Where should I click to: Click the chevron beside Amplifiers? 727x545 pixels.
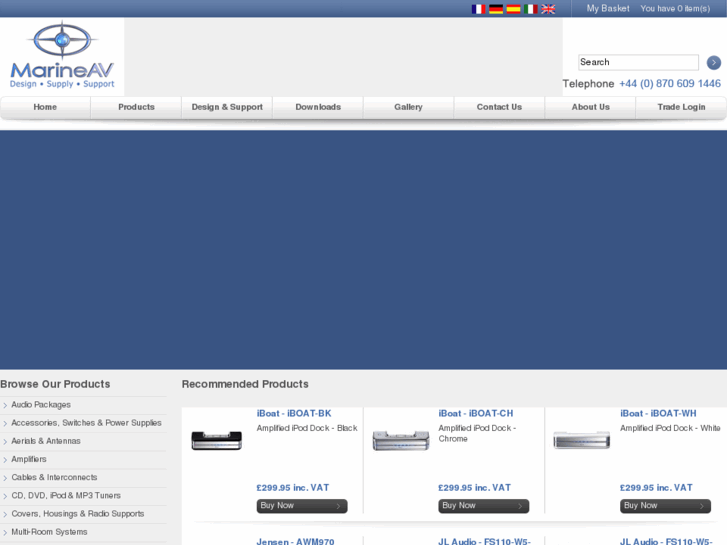pyautogui.click(x=5, y=460)
